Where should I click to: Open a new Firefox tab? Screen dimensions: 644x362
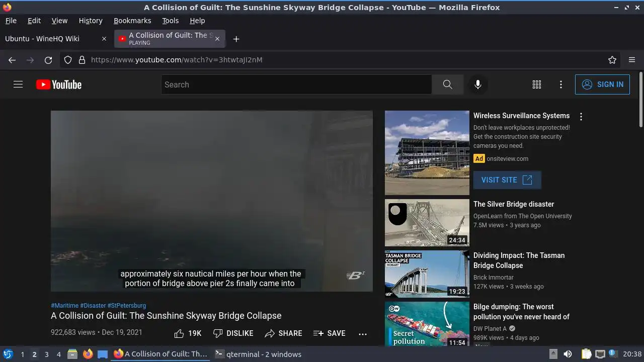[236, 39]
